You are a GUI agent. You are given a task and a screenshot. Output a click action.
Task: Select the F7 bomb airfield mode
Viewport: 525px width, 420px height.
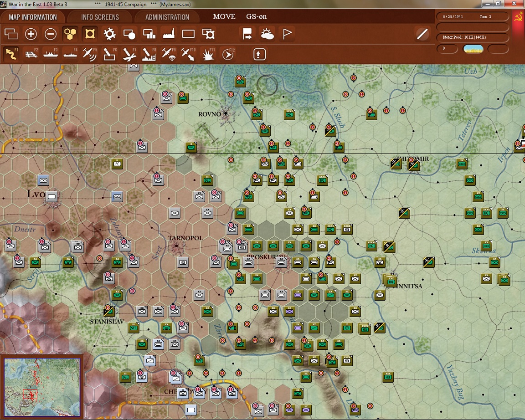tap(129, 54)
